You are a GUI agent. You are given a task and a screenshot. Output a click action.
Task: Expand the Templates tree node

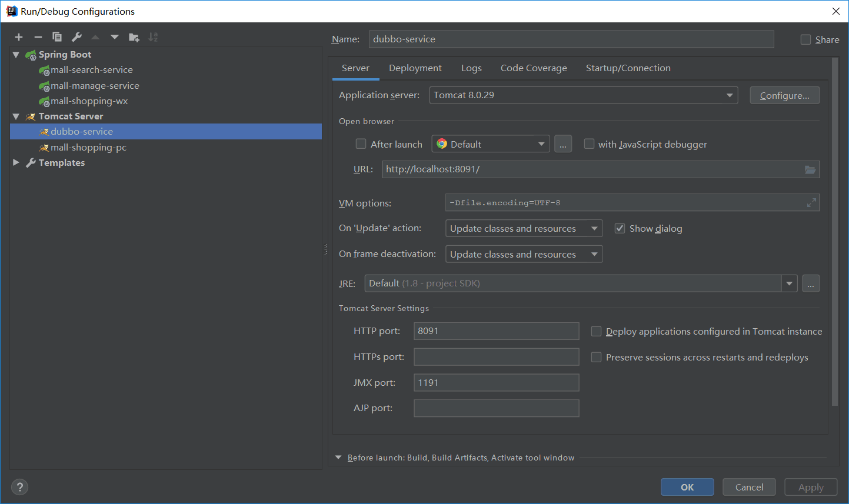coord(16,162)
